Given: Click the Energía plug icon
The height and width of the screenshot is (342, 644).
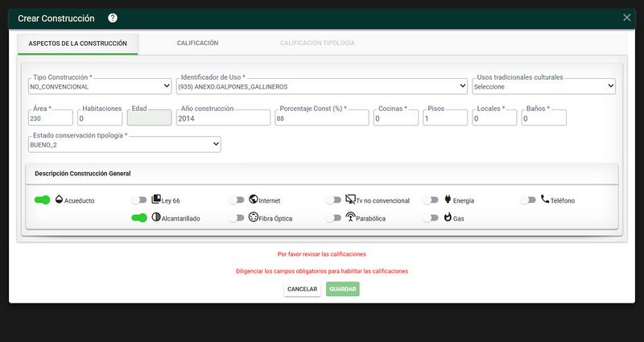Looking at the screenshot, I should [448, 200].
